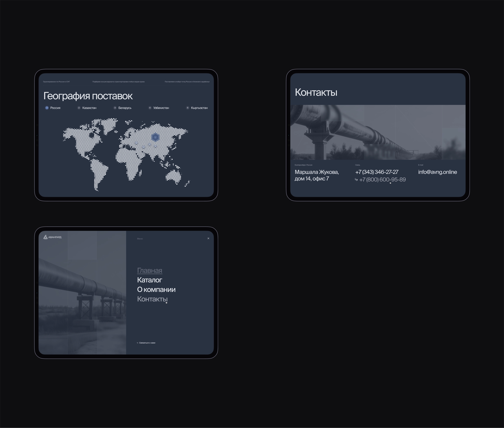
Task: Click arrow icon beside Связаться с нами
Action: [137, 343]
